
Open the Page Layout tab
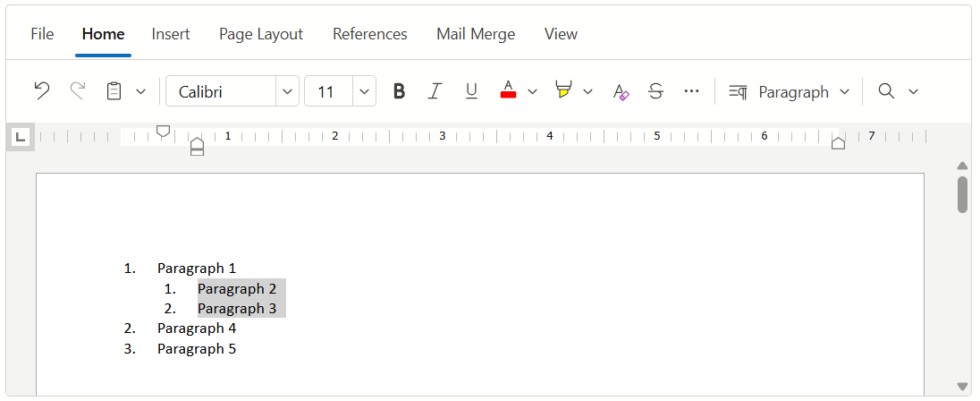[261, 34]
